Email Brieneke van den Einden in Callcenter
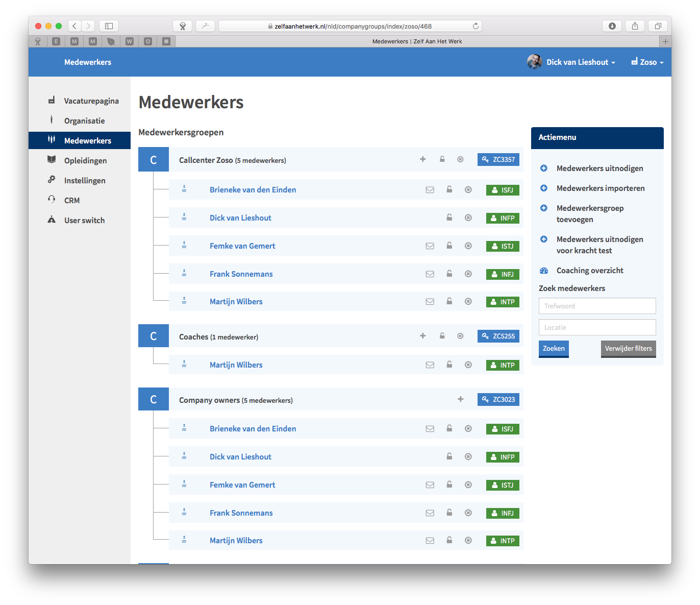The image size is (700, 605). coord(430,190)
